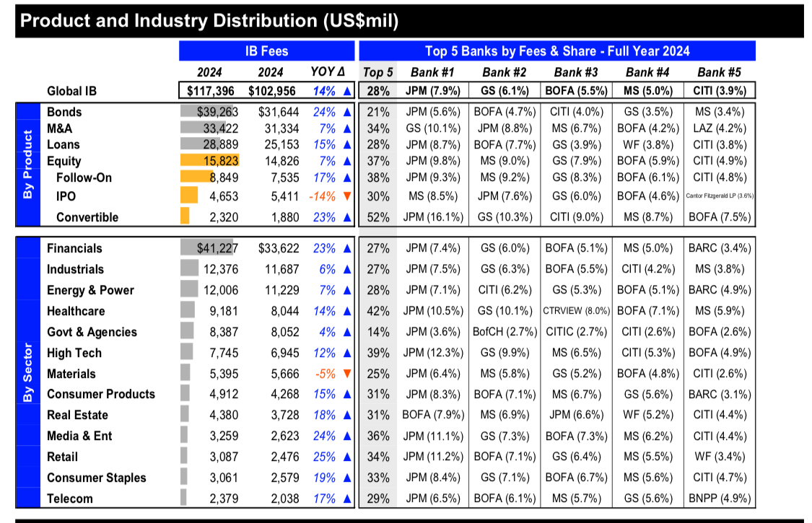
Task: Select the Energy & Power row label
Action: [x=90, y=290]
